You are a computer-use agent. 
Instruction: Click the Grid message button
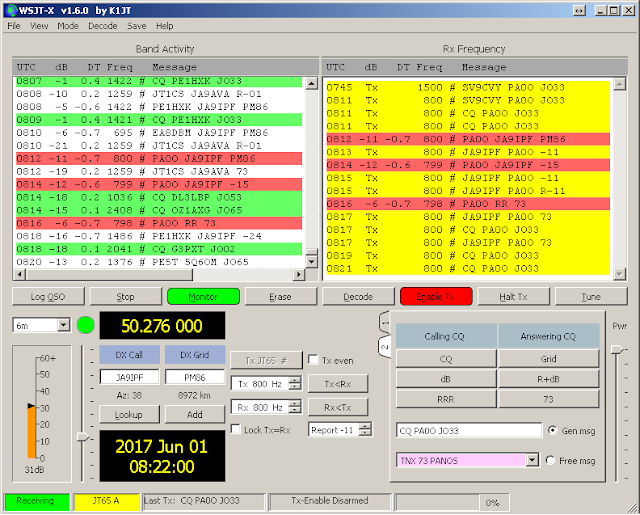coord(549,359)
